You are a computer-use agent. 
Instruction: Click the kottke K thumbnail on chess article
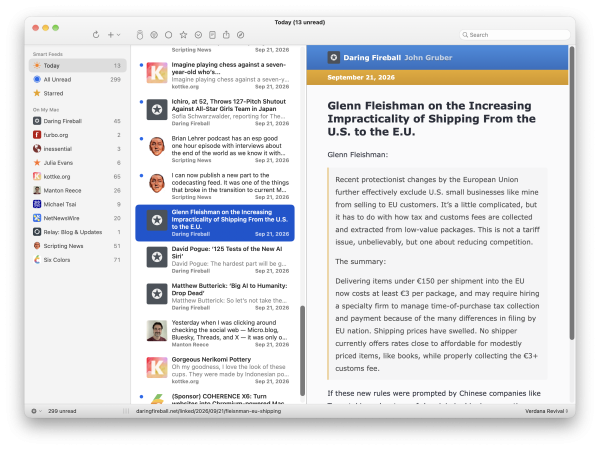point(157,73)
